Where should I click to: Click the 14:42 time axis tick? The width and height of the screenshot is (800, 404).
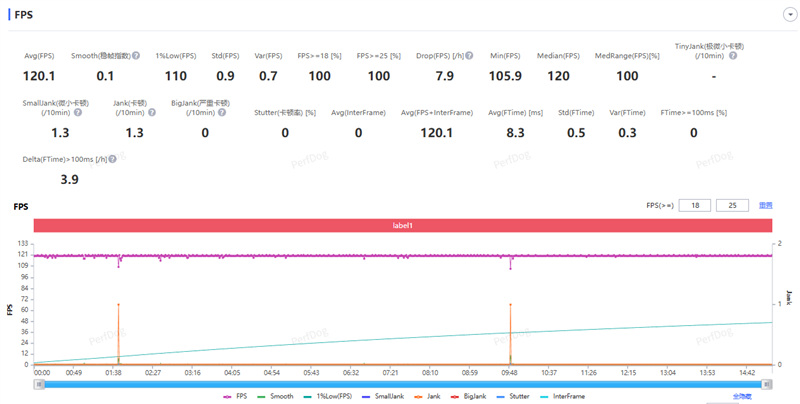click(747, 373)
